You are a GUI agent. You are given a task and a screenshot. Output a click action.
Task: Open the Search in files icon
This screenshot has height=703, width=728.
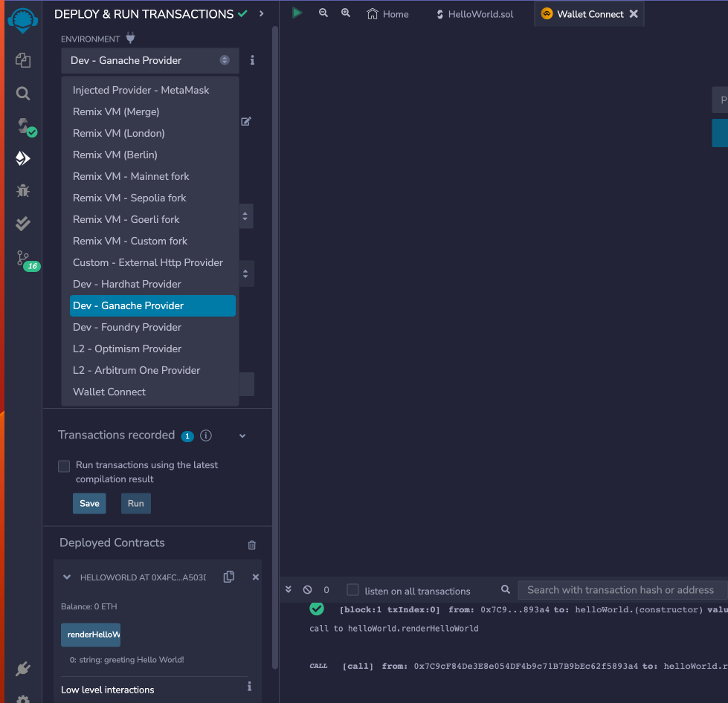pyautogui.click(x=23, y=94)
